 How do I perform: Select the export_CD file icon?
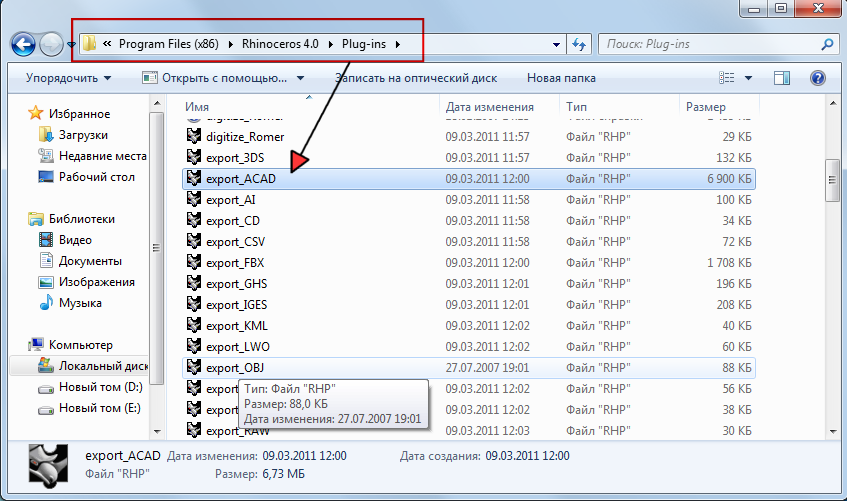coord(194,220)
